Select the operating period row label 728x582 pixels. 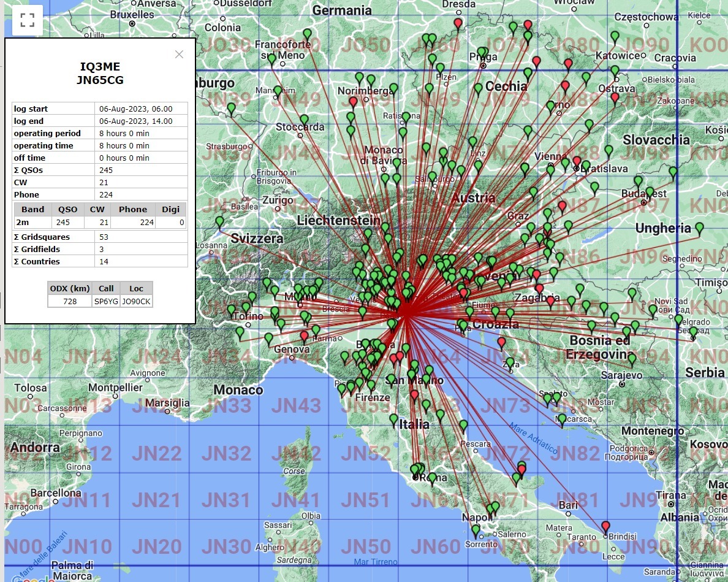coord(47,133)
